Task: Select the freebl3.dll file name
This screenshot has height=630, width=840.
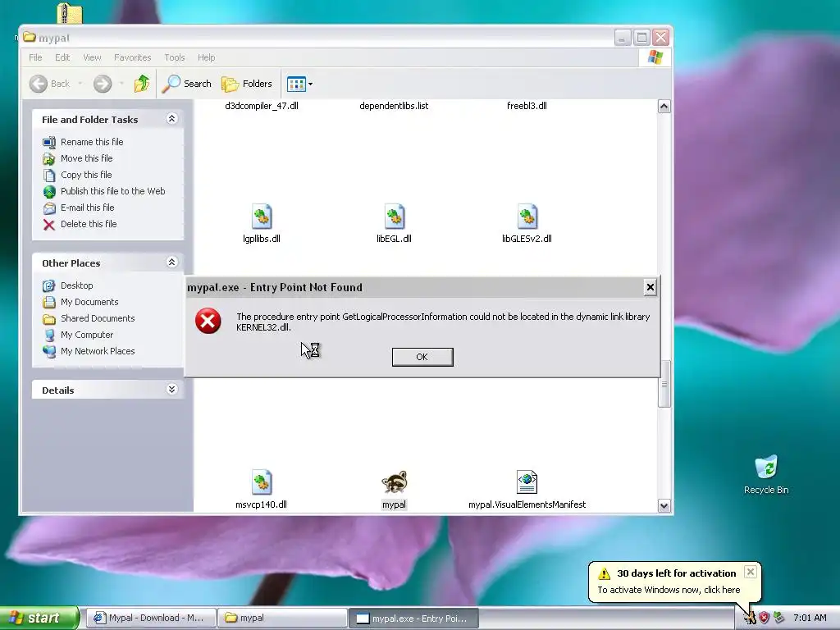Action: (x=527, y=106)
